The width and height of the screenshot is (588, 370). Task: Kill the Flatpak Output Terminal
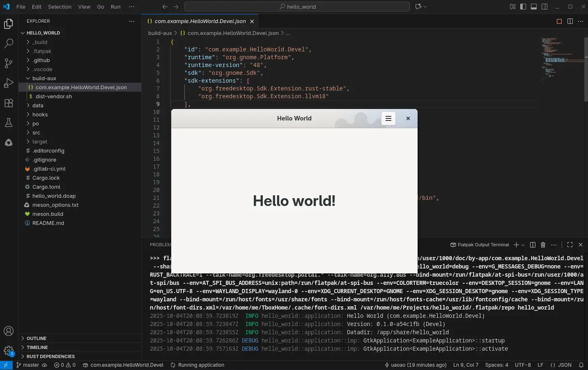pos(543,245)
